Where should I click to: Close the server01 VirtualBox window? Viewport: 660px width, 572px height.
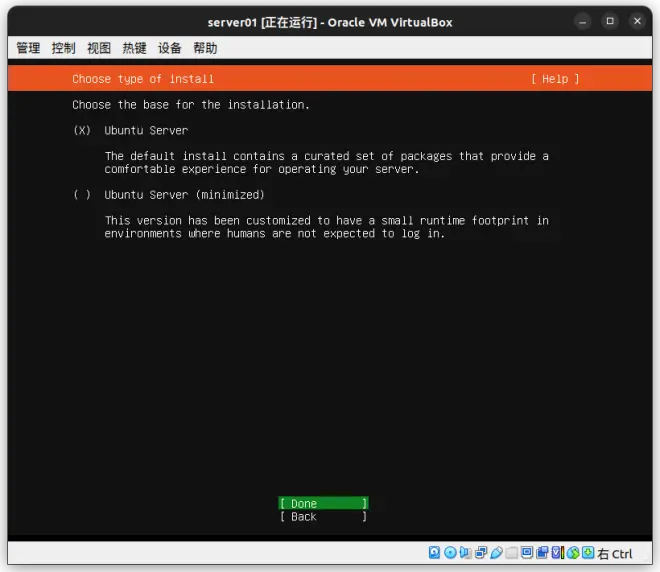coord(637,21)
